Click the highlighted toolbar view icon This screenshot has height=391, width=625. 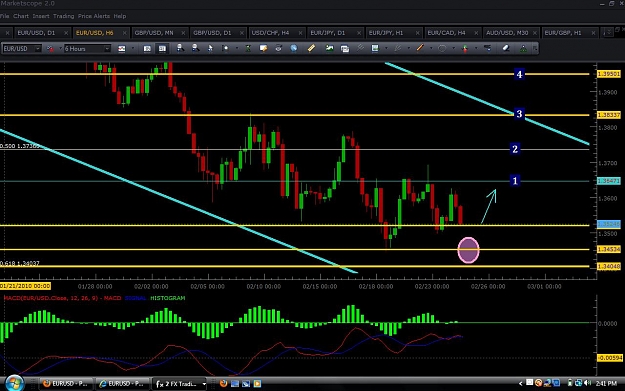coord(162,49)
